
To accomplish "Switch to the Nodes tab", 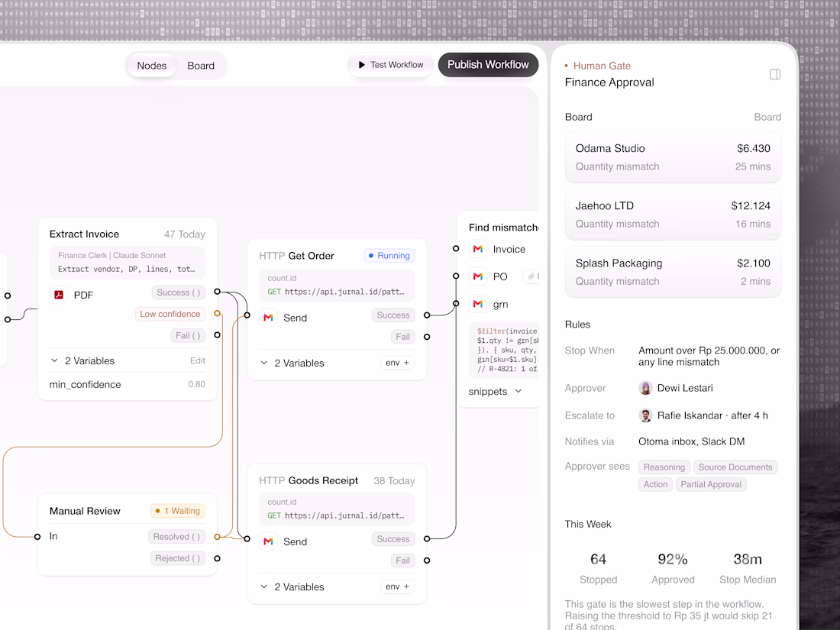I will [152, 66].
